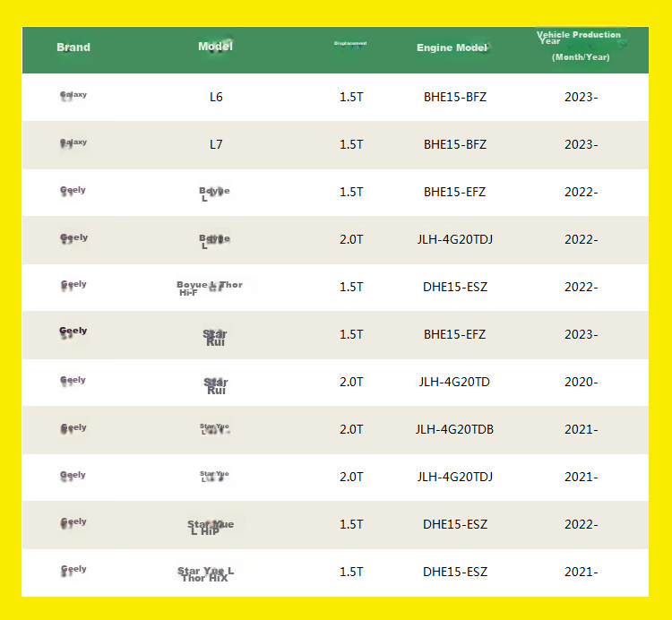Select the 'L7' model cell
Viewport: 672px width, 620px height.
pos(216,145)
